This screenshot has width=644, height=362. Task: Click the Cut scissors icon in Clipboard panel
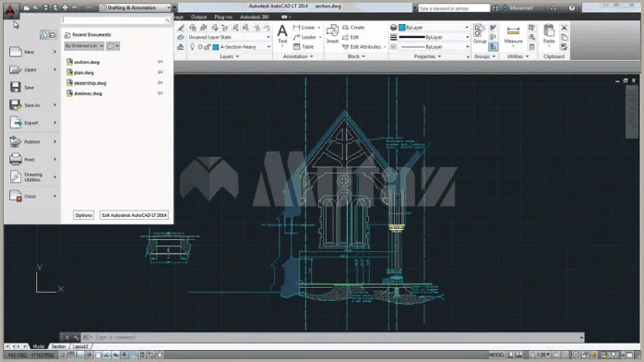pyautogui.click(x=564, y=28)
